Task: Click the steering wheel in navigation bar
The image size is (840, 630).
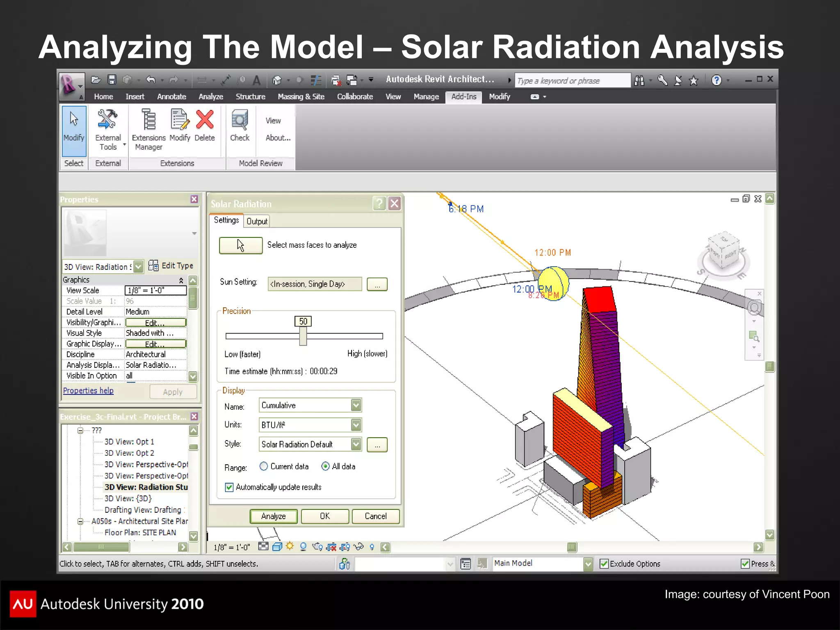Action: [x=754, y=307]
